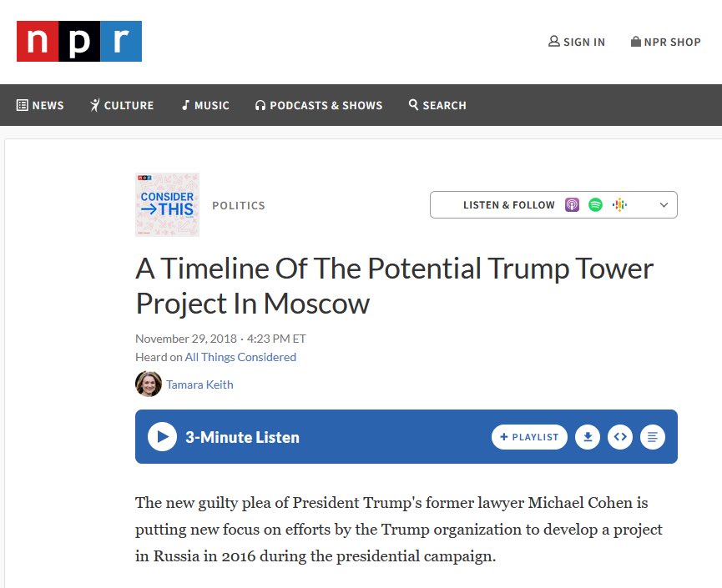The width and height of the screenshot is (722, 588).
Task: Open the Search option
Action: [x=437, y=105]
